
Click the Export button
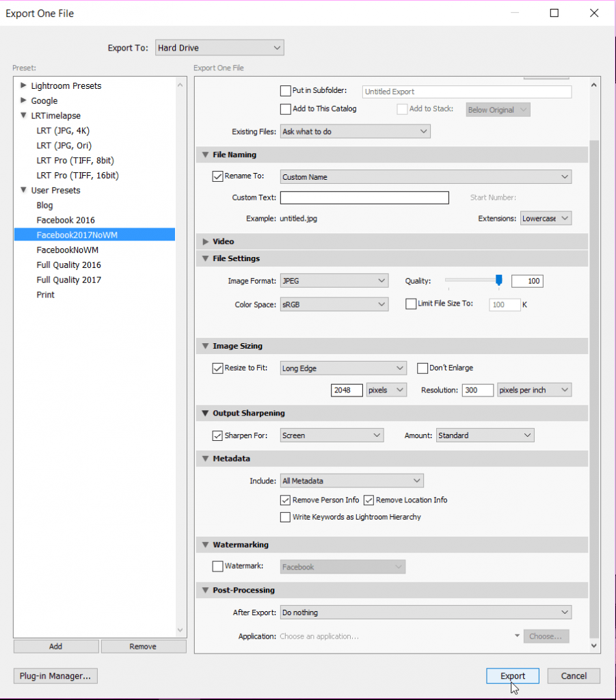pyautogui.click(x=512, y=675)
